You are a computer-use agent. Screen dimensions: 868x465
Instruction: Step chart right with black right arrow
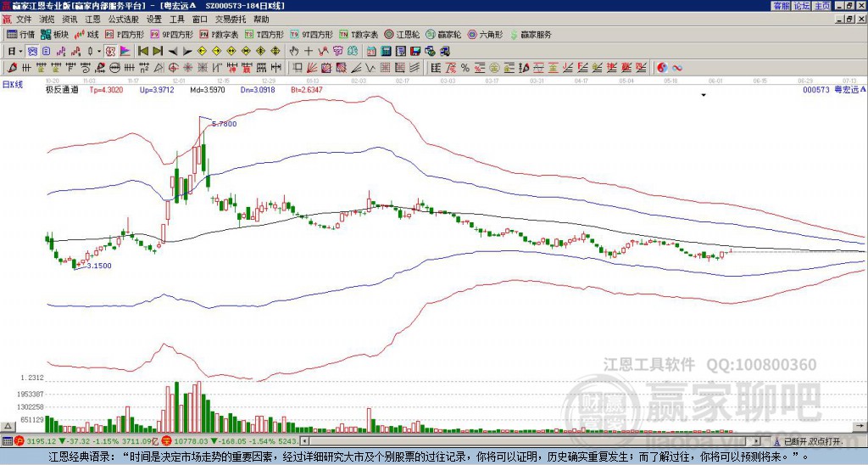point(187,52)
